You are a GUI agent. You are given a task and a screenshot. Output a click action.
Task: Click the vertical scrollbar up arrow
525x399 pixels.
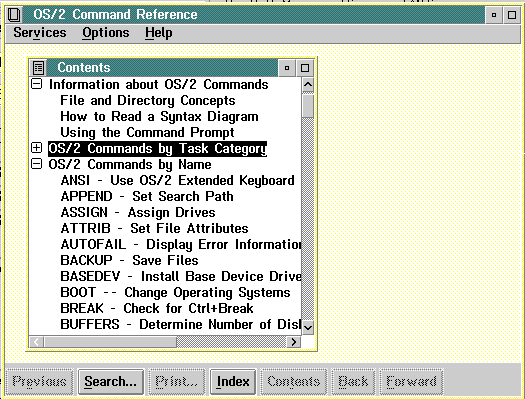[x=308, y=85]
